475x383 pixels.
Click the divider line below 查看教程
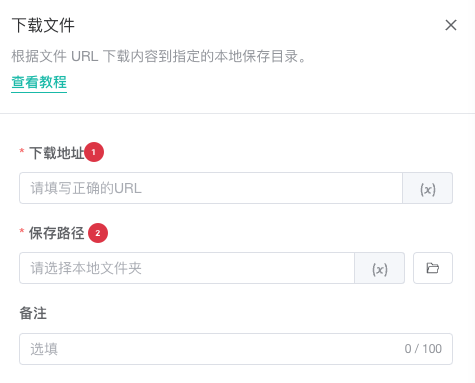pos(237,113)
